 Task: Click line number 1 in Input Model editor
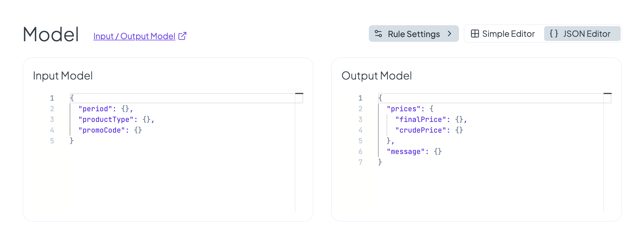coord(52,98)
